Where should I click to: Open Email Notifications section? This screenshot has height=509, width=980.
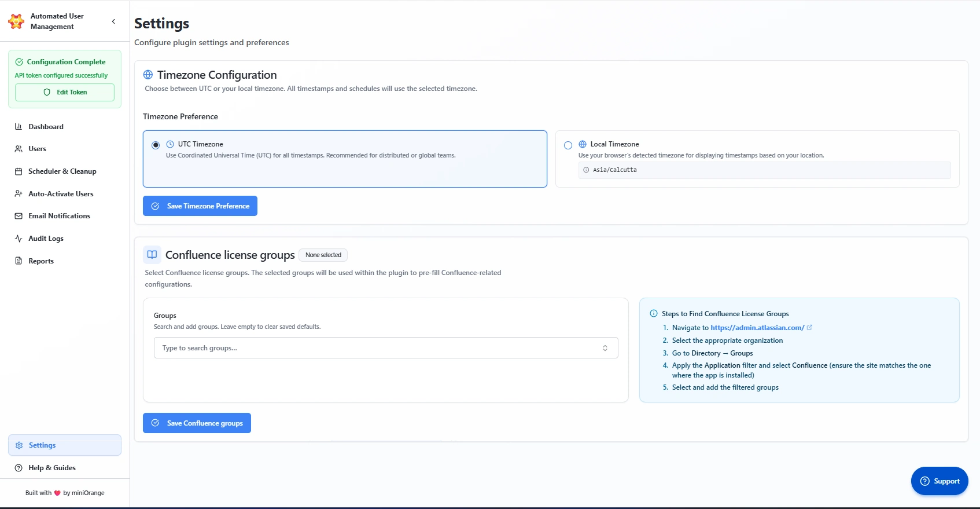65,216
